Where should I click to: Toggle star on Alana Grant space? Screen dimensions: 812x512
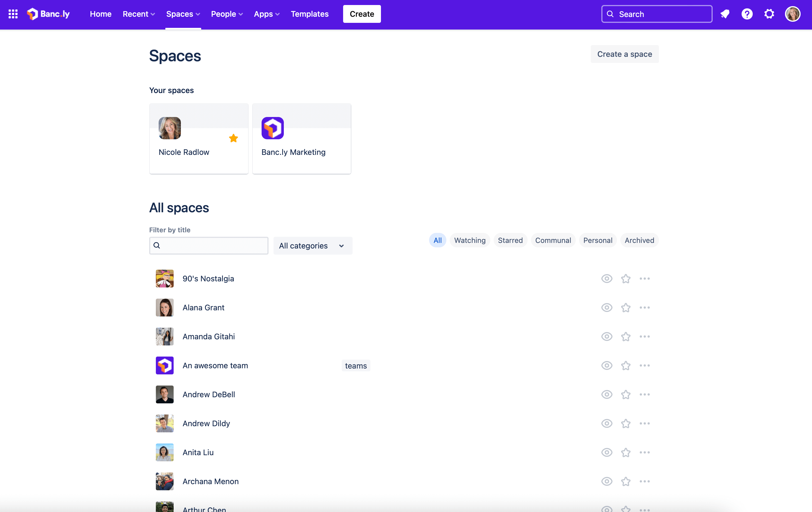(625, 307)
